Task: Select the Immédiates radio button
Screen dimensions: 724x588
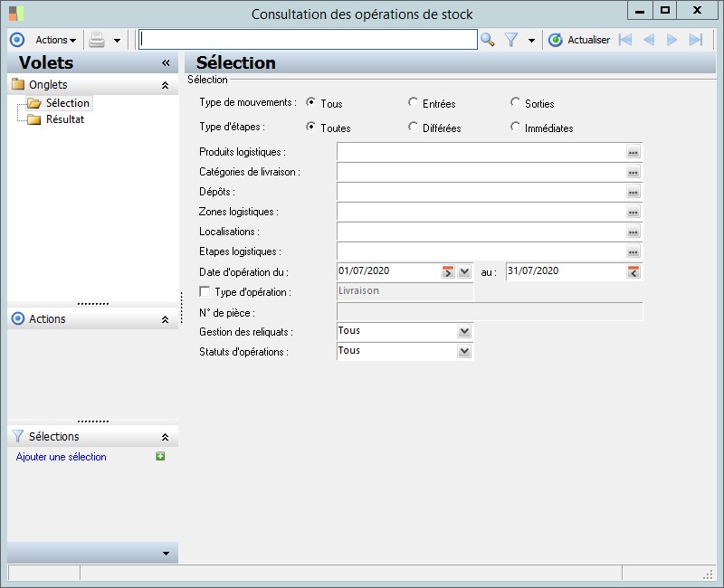Action: coord(515,127)
